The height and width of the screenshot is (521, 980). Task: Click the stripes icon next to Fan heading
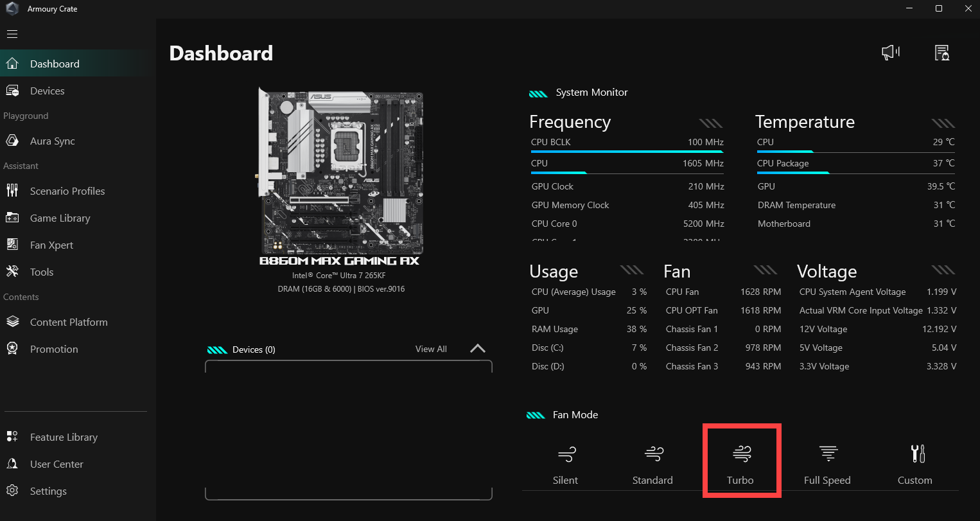coord(766,270)
